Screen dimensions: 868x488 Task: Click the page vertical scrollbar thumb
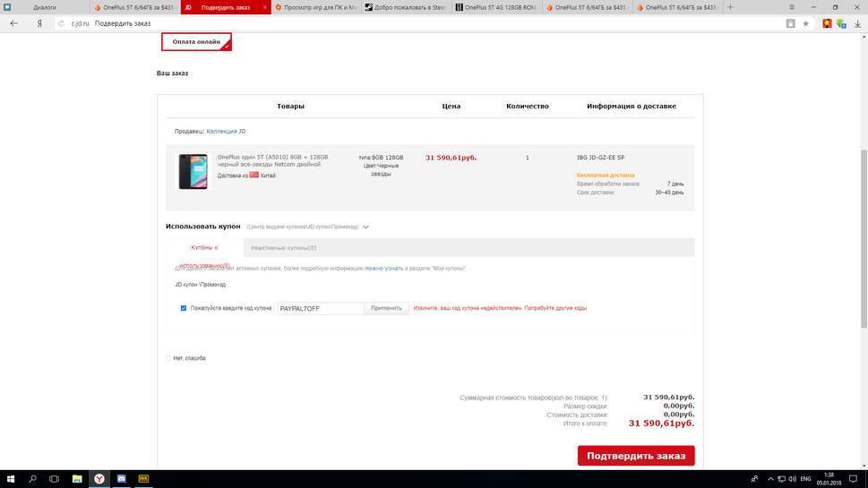[x=864, y=238]
